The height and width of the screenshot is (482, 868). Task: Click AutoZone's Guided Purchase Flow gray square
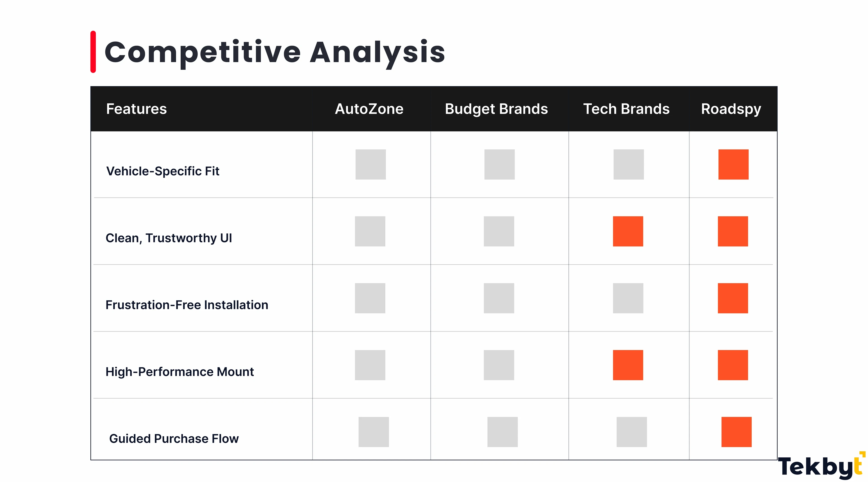(x=373, y=432)
